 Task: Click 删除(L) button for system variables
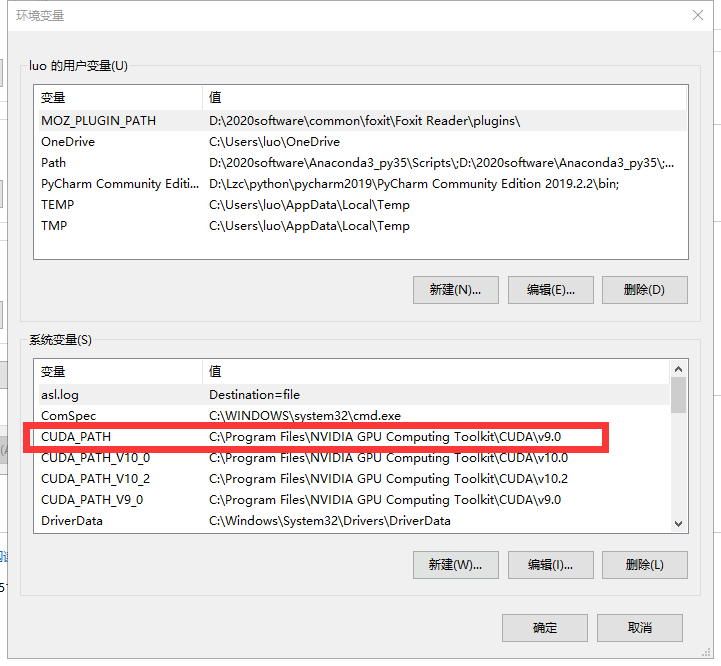click(x=645, y=565)
